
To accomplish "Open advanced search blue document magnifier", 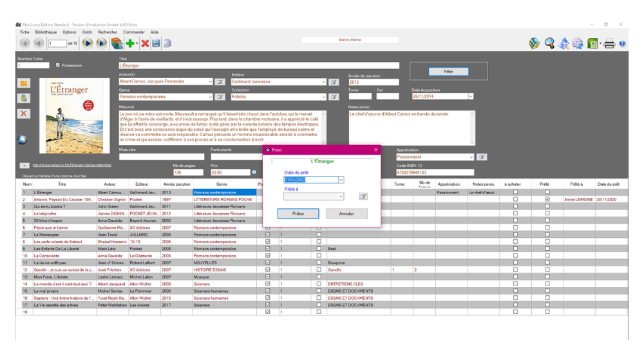I will (x=563, y=43).
